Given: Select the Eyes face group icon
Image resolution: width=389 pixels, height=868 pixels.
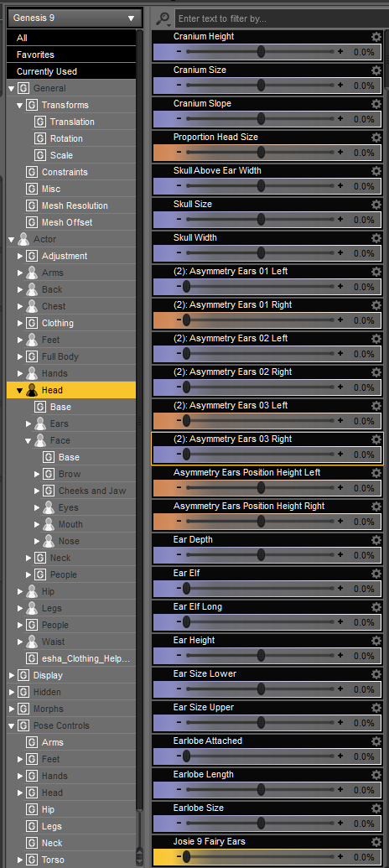Looking at the screenshot, I should [x=49, y=507].
